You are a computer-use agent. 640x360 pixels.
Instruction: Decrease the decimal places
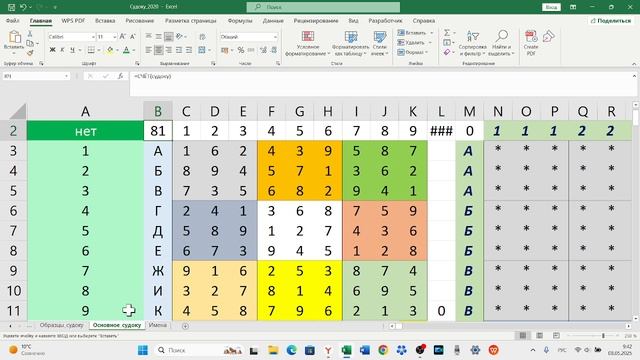[x=274, y=50]
